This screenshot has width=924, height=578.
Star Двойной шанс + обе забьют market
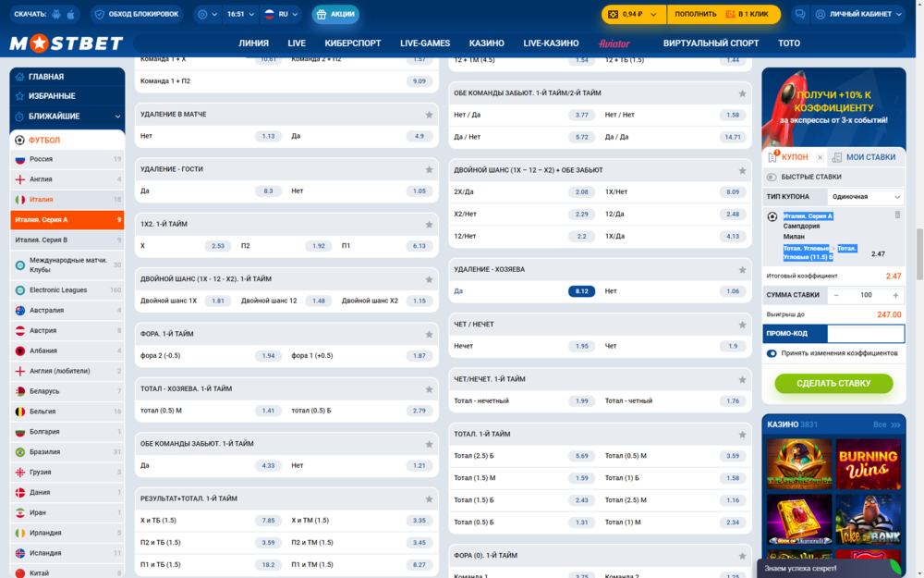point(743,170)
